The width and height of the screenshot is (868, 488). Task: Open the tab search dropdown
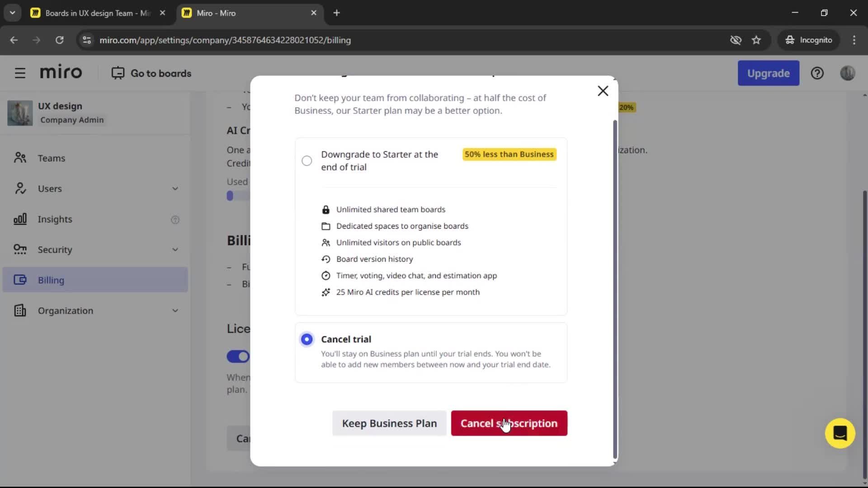pyautogui.click(x=13, y=13)
